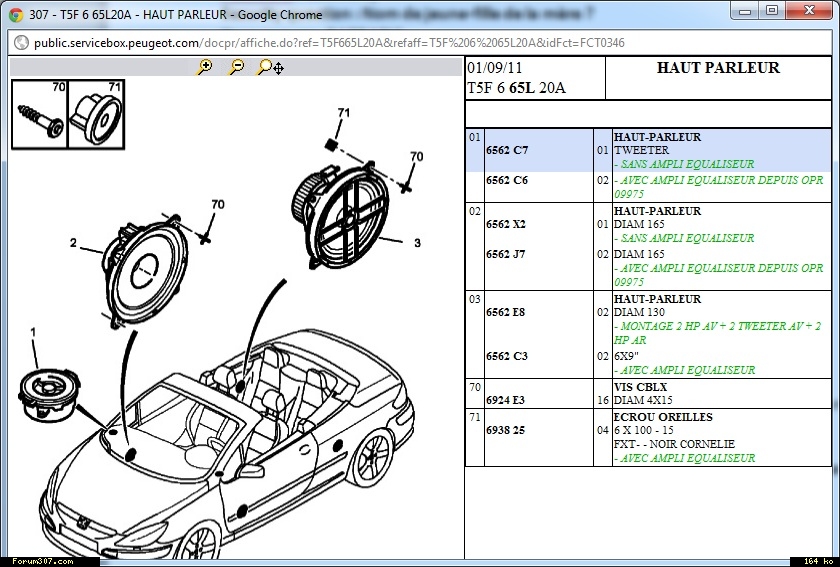This screenshot has height=567, width=840.
Task: Click the MONTAGE 2 HP AV green note
Action: coord(717,333)
